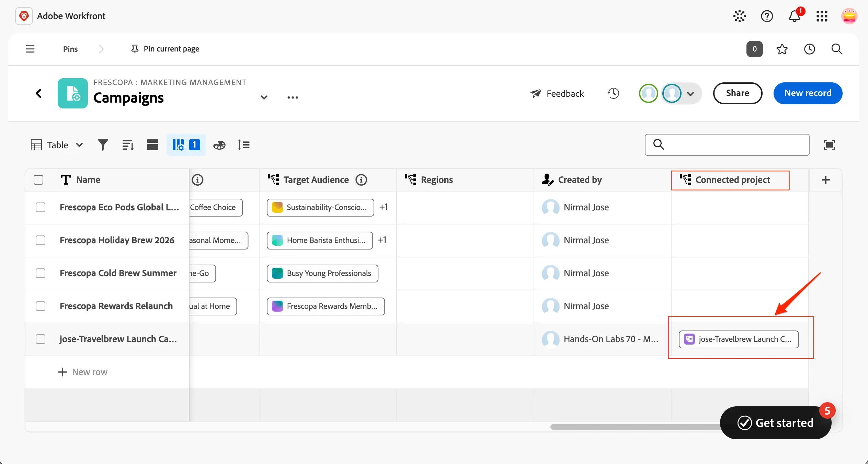Toggle full screen view icon

click(829, 145)
